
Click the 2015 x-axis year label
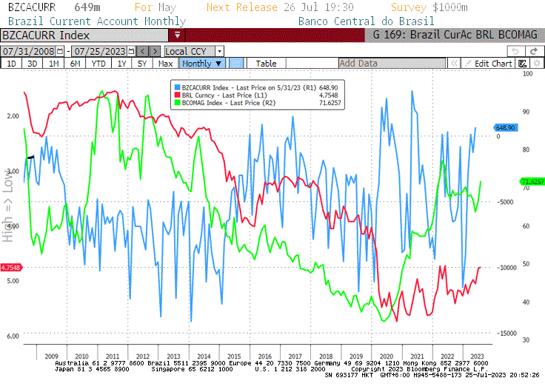pos(234,356)
